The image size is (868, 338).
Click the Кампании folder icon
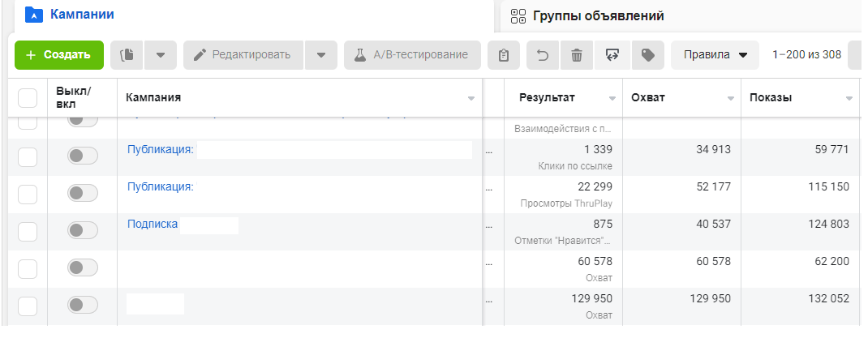tap(34, 15)
